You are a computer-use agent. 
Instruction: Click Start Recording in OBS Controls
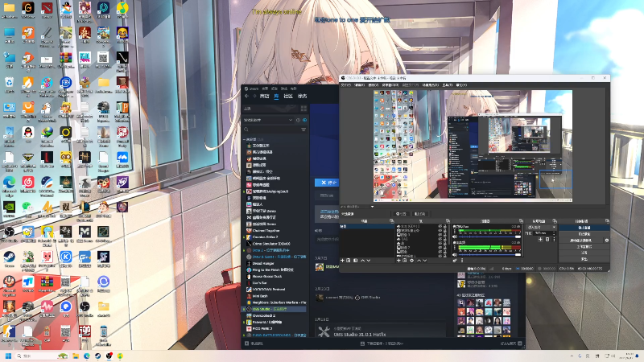click(x=584, y=234)
